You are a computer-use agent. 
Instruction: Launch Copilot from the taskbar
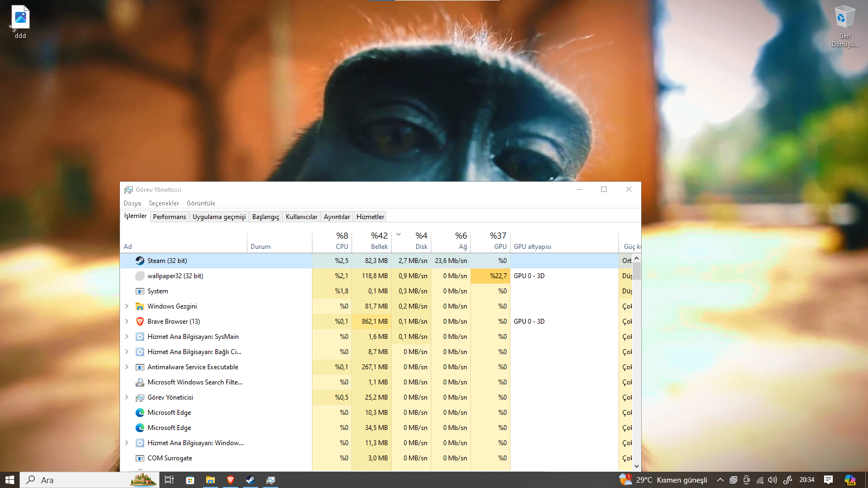850,480
